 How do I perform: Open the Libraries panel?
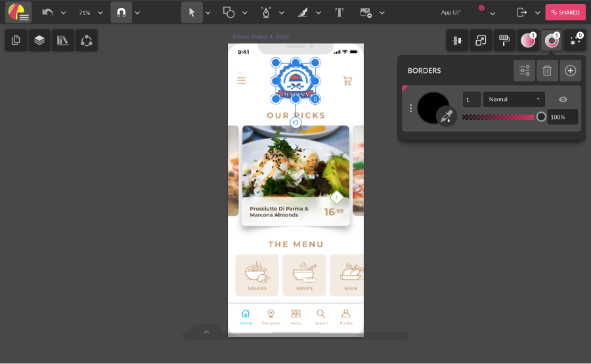[63, 41]
